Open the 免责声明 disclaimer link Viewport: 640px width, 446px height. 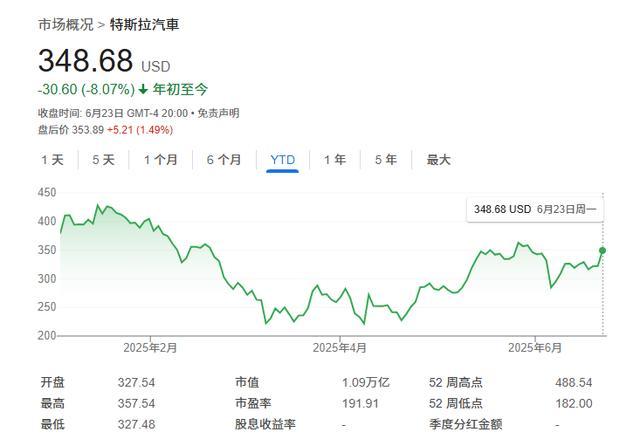point(218,113)
